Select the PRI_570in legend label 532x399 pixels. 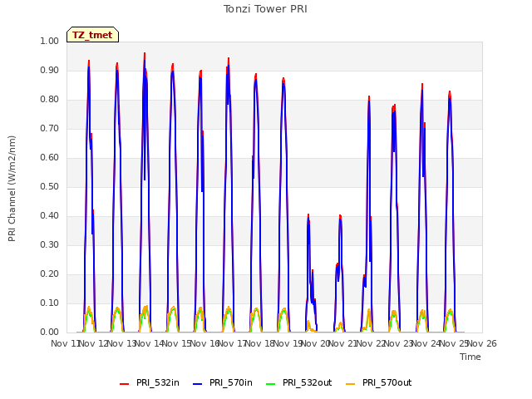tap(231, 382)
